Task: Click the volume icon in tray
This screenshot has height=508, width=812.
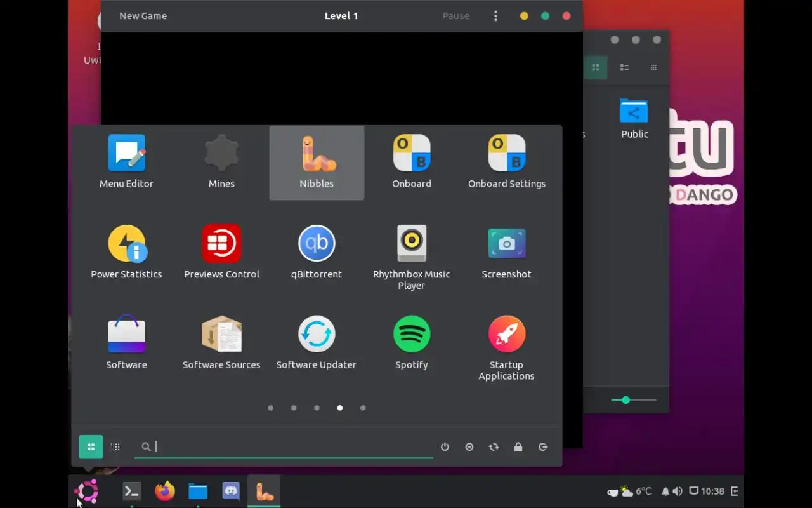Action: tap(678, 491)
